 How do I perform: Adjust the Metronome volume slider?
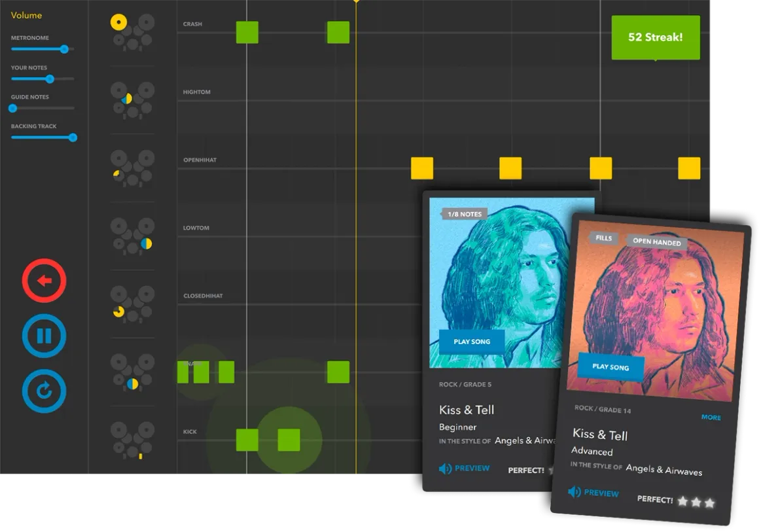click(43, 49)
